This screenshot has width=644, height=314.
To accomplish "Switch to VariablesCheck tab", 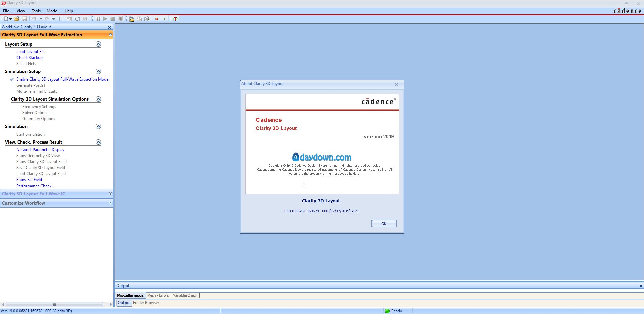I will tap(185, 295).
